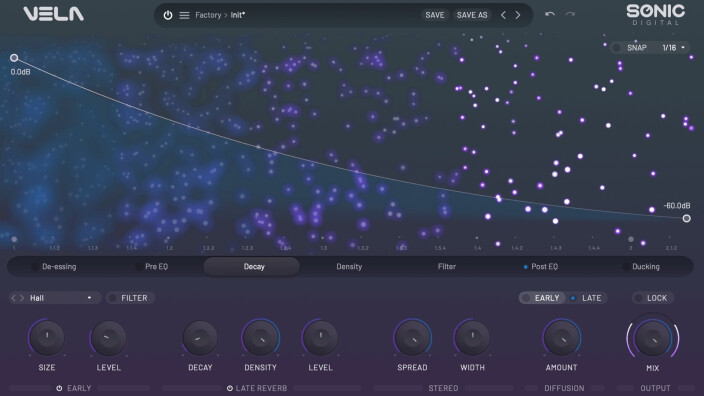Click the diffusion Amount knob
The height and width of the screenshot is (396, 704).
(x=561, y=338)
